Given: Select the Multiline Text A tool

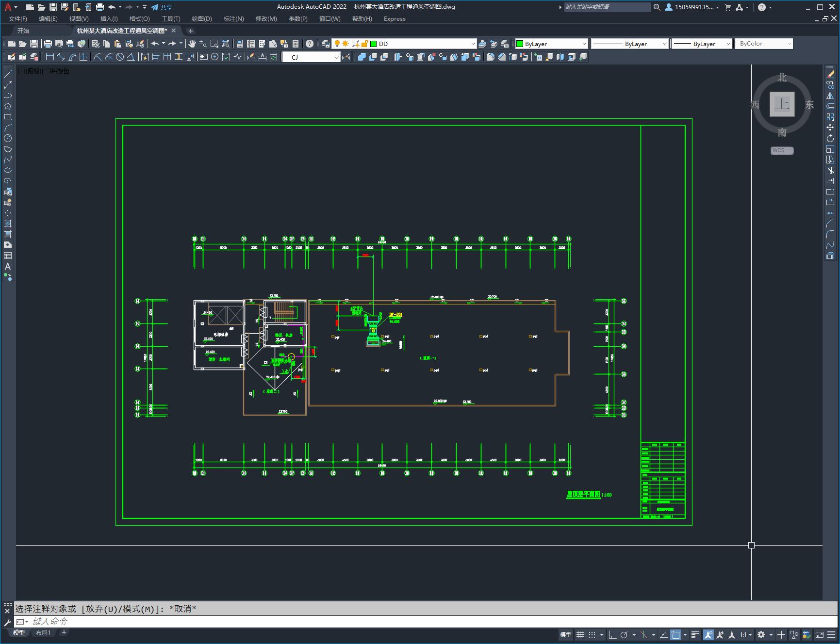Looking at the screenshot, I should (8, 266).
